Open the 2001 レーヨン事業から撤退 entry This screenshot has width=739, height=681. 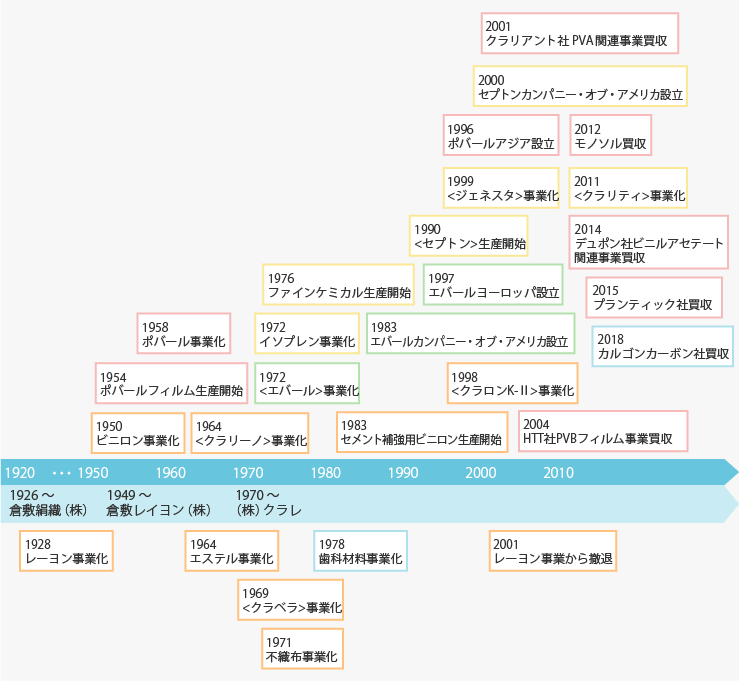coord(553,551)
